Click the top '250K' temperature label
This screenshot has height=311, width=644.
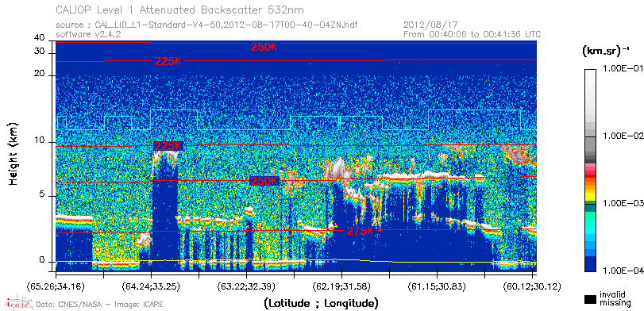click(x=264, y=47)
